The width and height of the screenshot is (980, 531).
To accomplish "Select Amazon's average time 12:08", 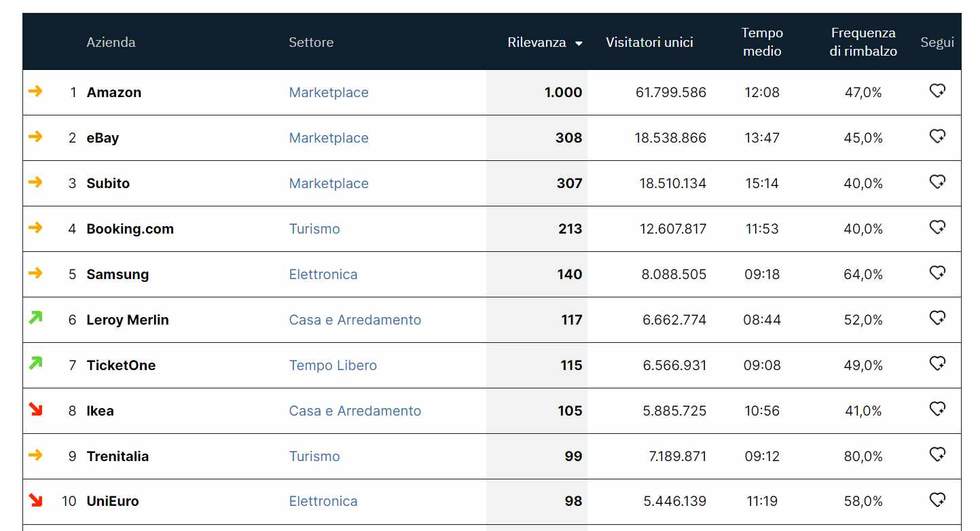I will [x=762, y=92].
